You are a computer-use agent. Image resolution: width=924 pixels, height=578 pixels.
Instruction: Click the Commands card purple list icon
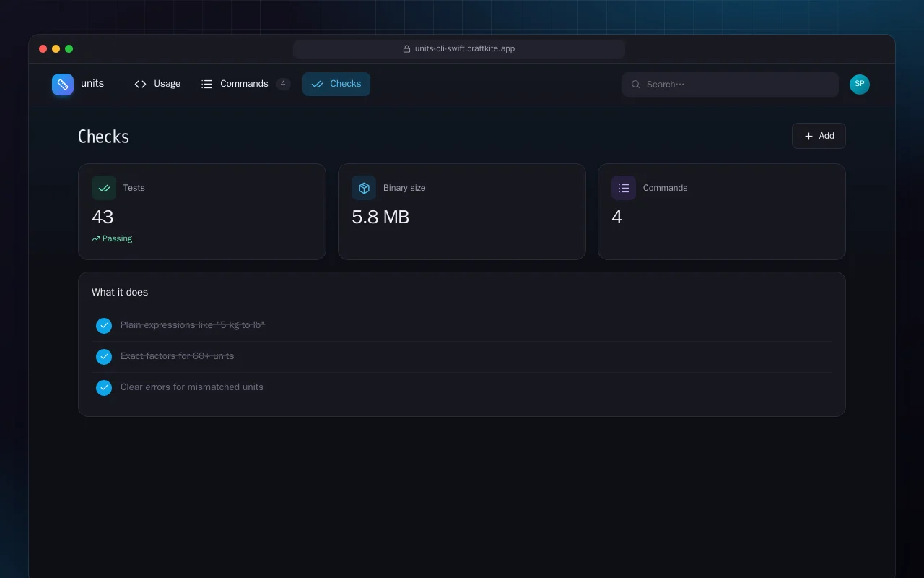coord(624,188)
